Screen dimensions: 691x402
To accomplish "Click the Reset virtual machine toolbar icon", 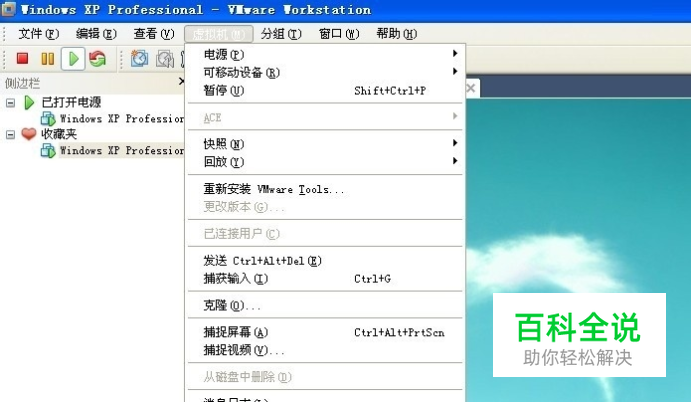I will tap(97, 59).
